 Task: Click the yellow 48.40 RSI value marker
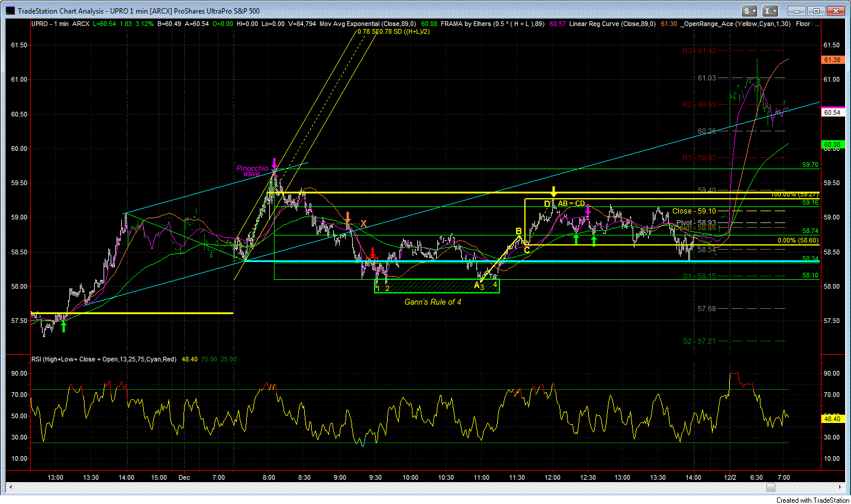point(832,419)
